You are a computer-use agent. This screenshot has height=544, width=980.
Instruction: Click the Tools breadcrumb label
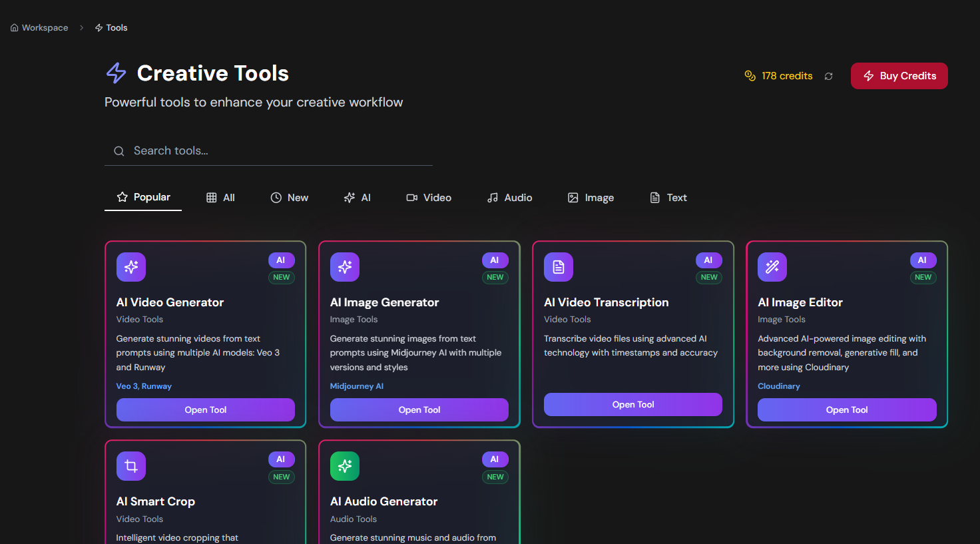point(117,27)
